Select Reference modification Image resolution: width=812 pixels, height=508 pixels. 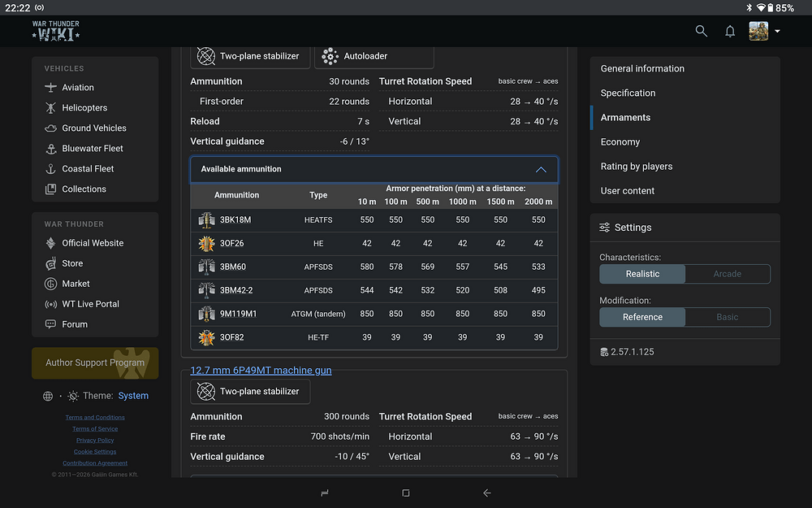[x=642, y=317]
